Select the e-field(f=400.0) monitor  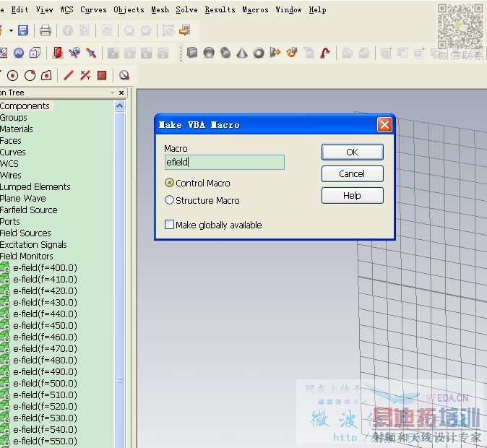click(45, 267)
